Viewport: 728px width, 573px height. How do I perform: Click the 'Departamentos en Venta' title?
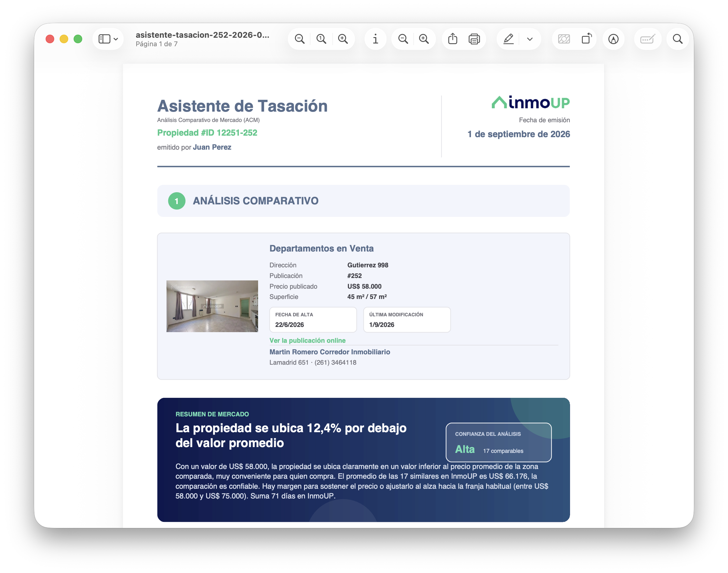pyautogui.click(x=321, y=248)
